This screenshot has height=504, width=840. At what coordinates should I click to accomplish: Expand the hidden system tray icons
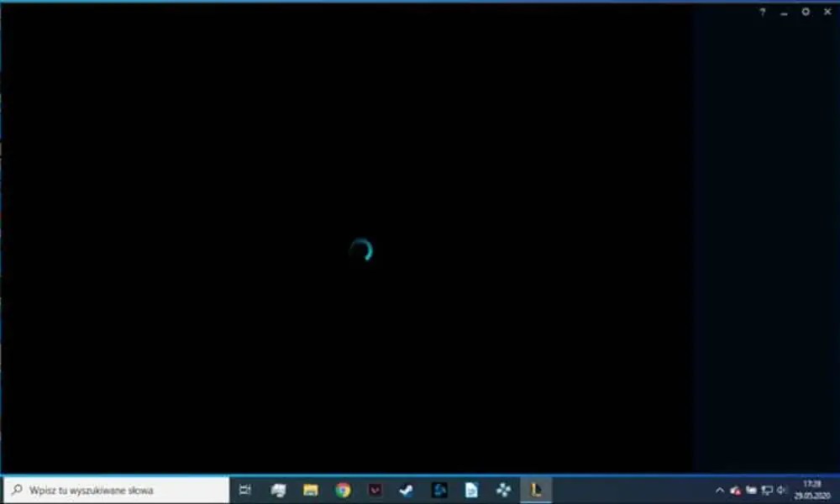[x=719, y=490]
